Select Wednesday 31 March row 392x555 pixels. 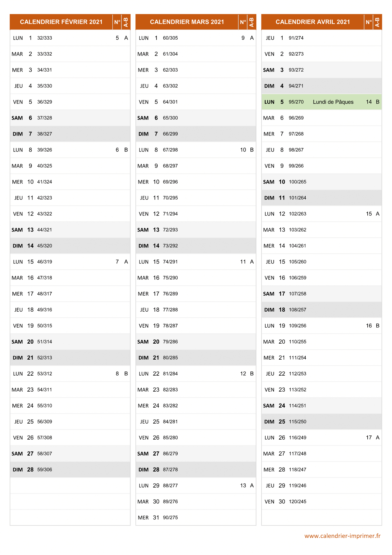(196, 518)
